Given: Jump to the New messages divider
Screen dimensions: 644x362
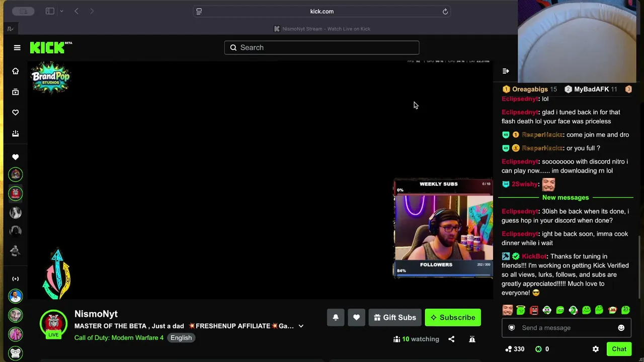Looking at the screenshot, I should 566,198.
